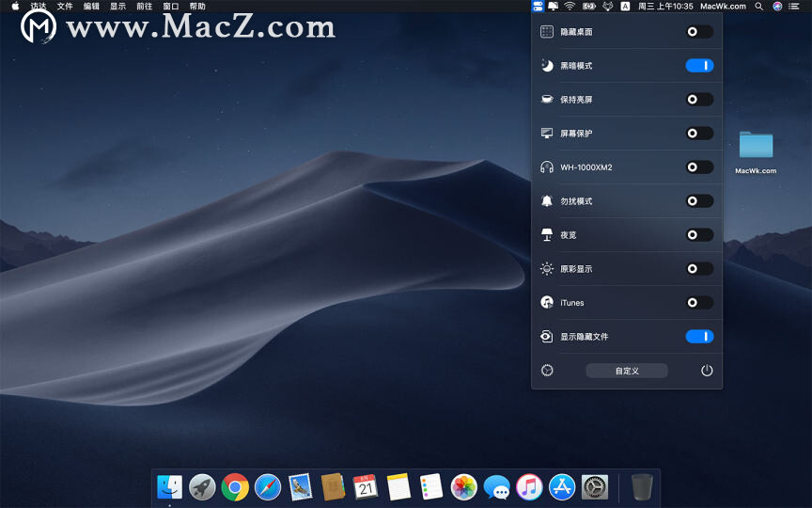812x508 pixels.
Task: Open Photos icon in the Dock
Action: pyautogui.click(x=463, y=487)
